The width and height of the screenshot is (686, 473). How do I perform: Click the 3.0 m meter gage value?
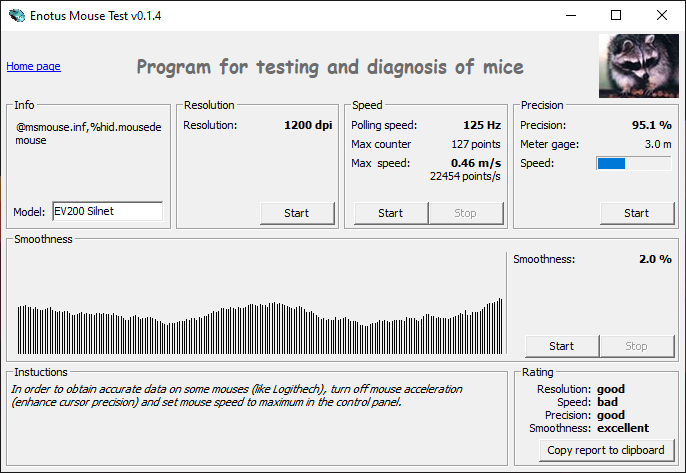[658, 144]
